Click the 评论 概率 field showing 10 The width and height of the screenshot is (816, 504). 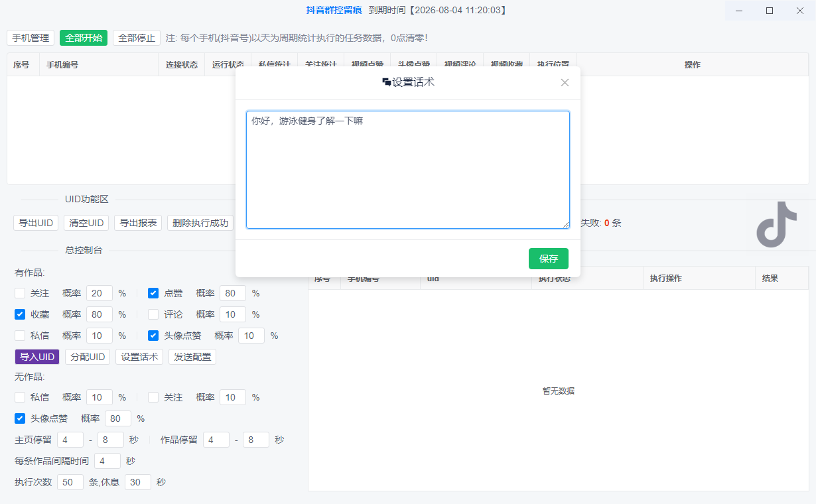point(233,314)
